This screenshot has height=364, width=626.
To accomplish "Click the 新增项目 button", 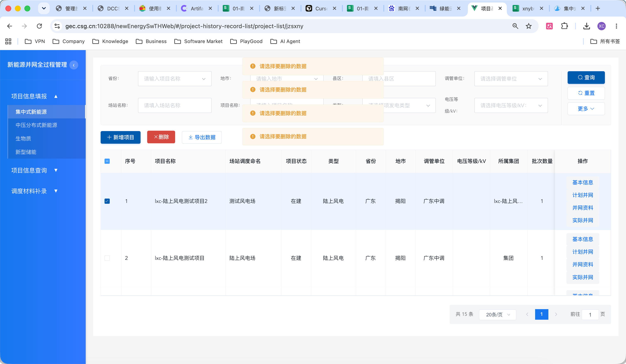I will point(120,137).
